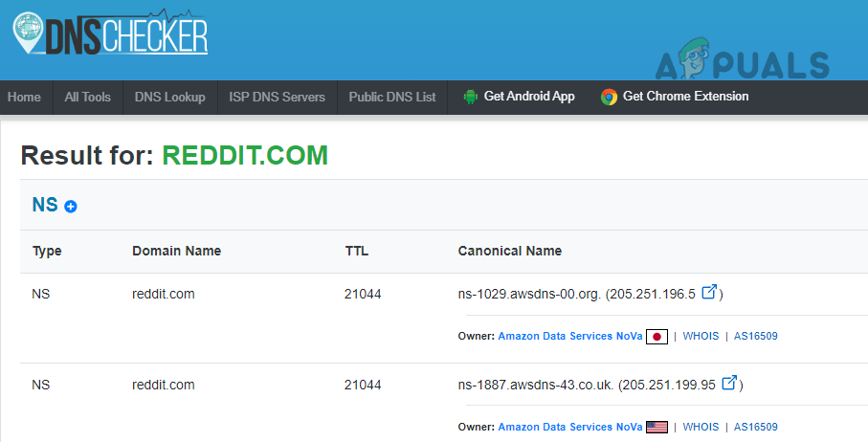The height and width of the screenshot is (442, 868).
Task: Open external link icon for 205.251.196.5
Action: tap(709, 292)
